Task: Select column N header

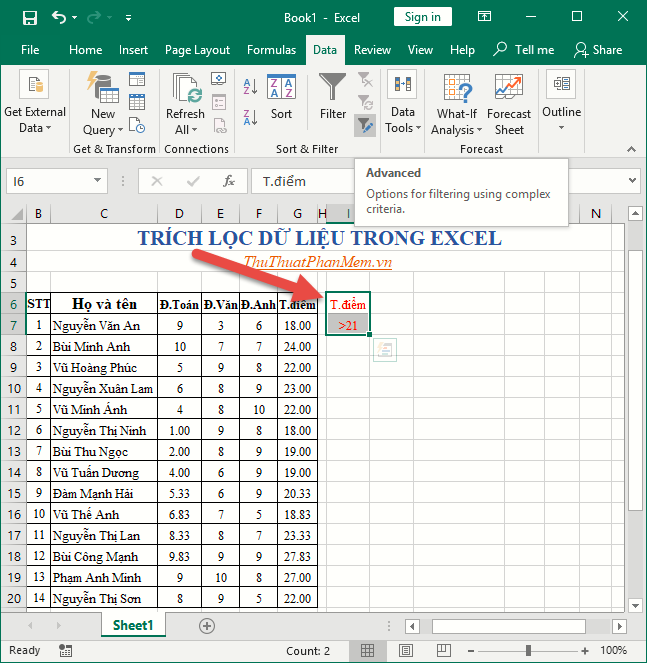Action: 595,214
